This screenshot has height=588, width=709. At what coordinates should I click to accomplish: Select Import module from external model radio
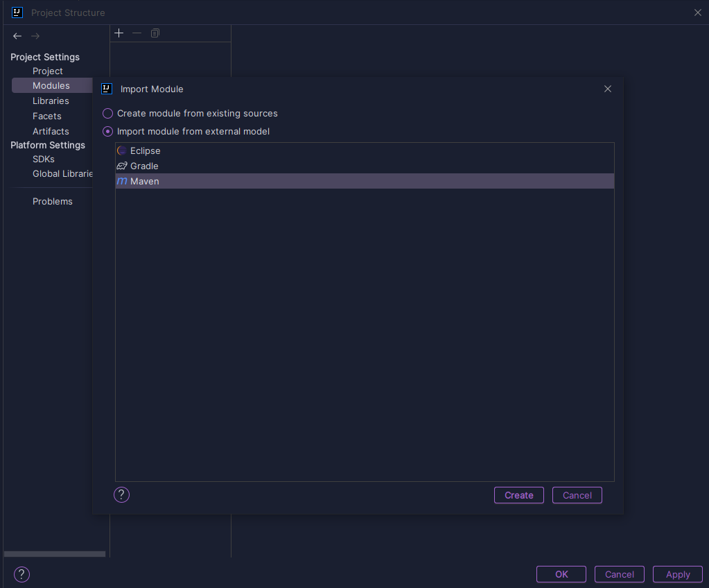(107, 132)
